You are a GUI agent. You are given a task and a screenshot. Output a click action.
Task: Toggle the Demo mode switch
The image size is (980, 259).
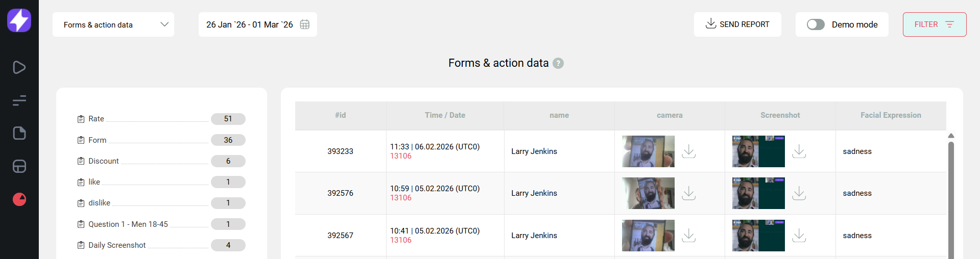tap(816, 24)
